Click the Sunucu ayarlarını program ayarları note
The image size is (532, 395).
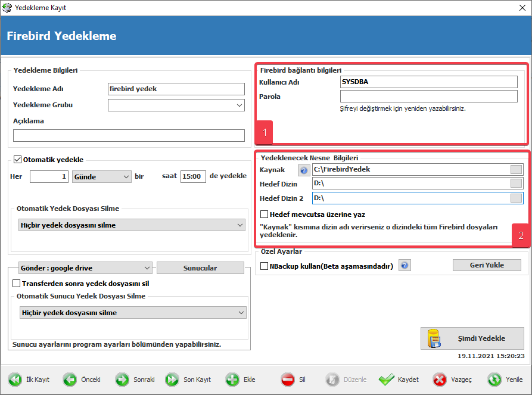pyautogui.click(x=117, y=344)
